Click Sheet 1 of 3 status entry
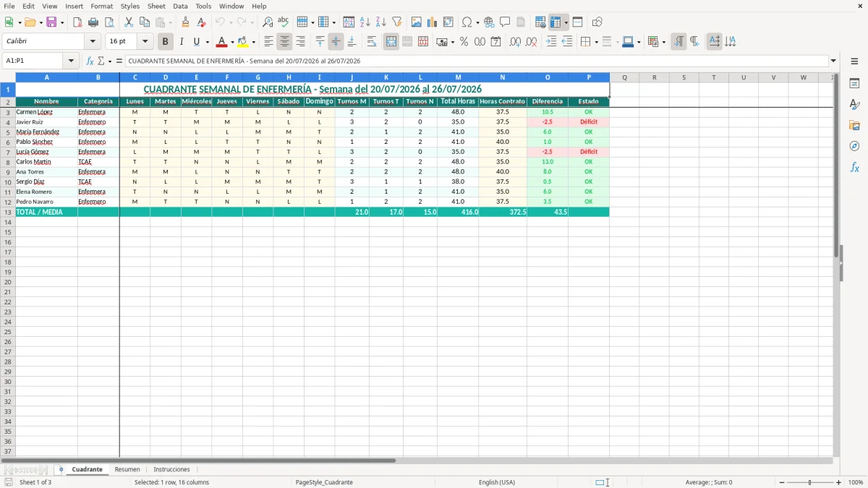The width and height of the screenshot is (868, 488). (x=35, y=482)
